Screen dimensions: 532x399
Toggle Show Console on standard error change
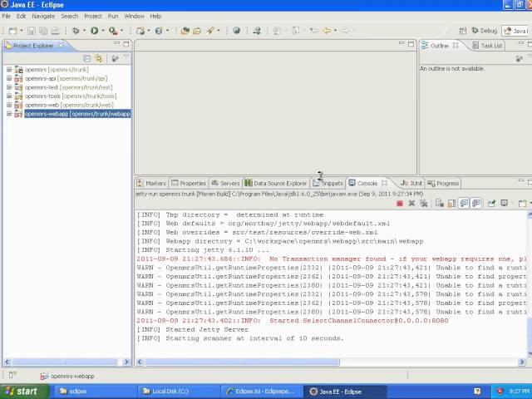[476, 203]
